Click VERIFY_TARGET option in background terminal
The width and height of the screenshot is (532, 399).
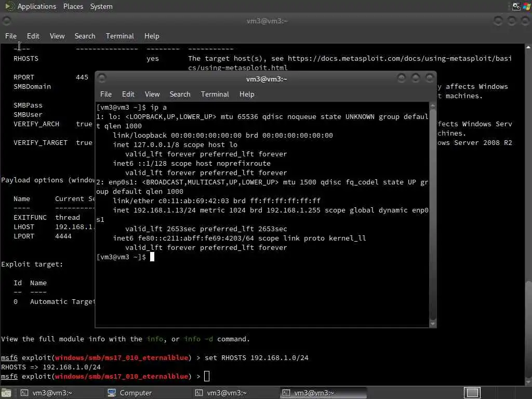click(41, 142)
